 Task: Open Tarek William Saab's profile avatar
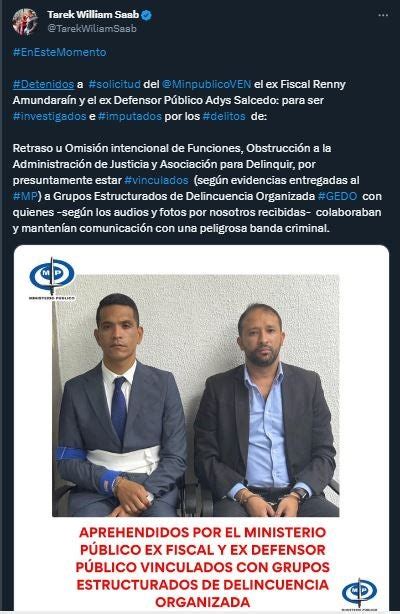[25, 22]
